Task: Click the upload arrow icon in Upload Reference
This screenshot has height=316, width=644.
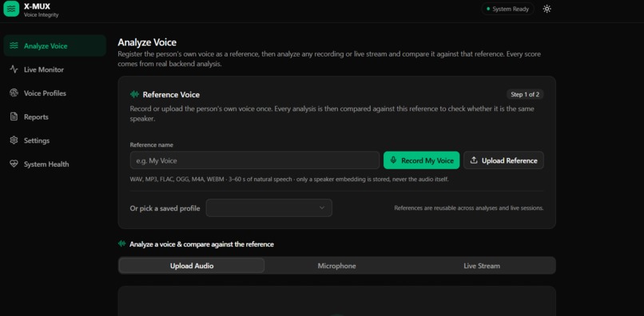Action: (474, 160)
